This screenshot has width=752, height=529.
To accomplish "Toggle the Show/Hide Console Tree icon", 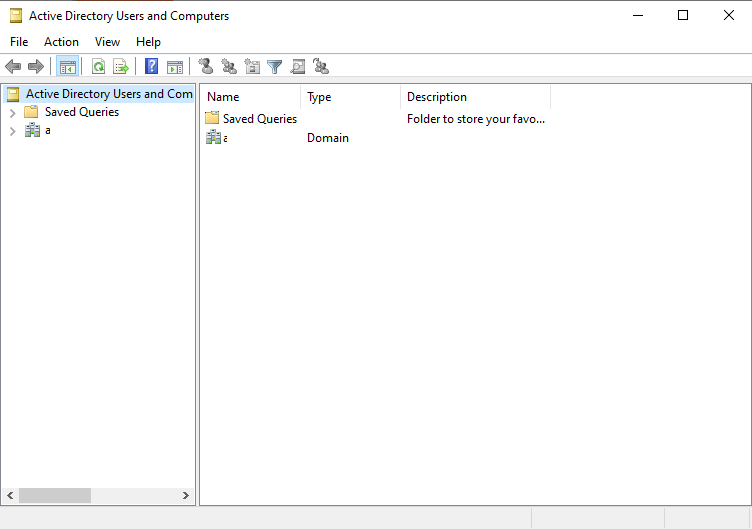I will [x=67, y=67].
